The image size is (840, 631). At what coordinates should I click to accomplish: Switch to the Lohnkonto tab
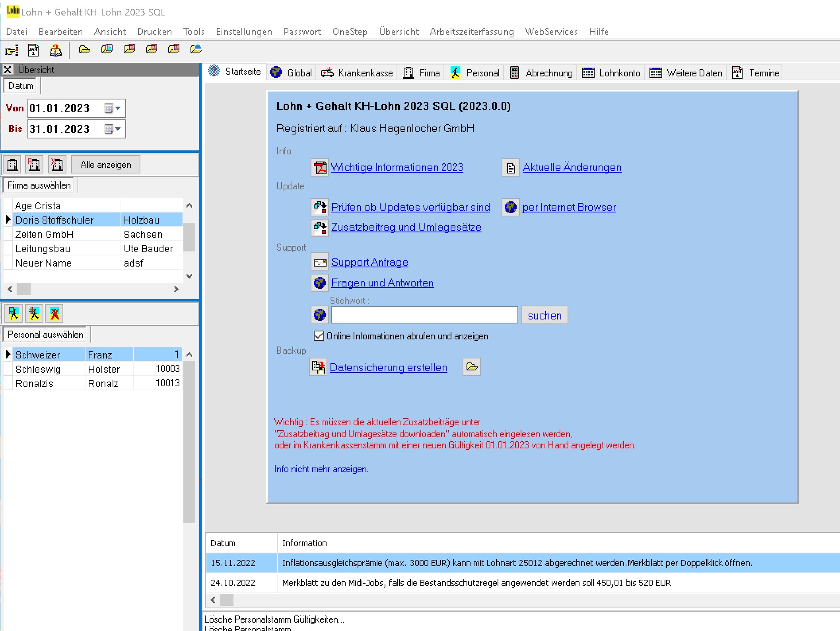tap(611, 73)
